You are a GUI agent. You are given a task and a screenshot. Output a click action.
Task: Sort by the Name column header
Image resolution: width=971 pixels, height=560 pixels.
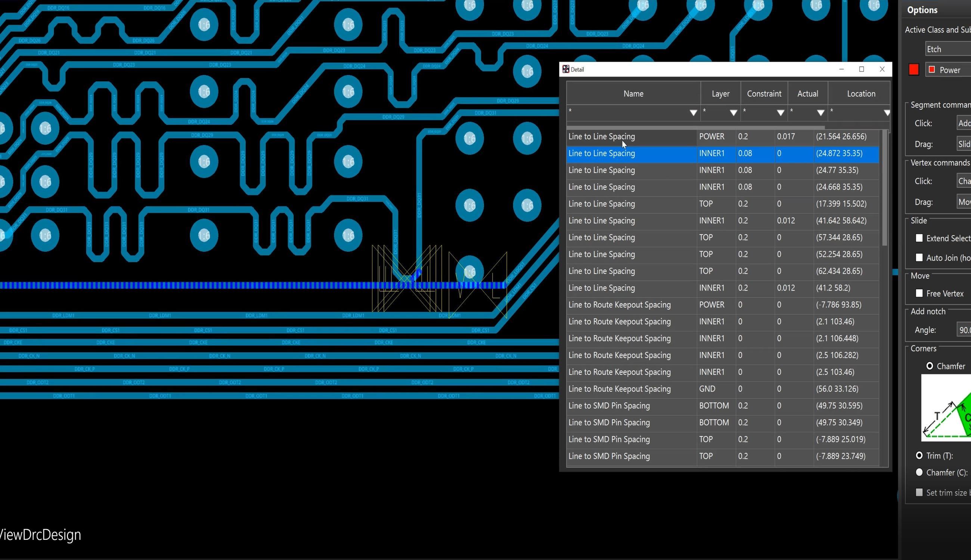click(x=633, y=93)
